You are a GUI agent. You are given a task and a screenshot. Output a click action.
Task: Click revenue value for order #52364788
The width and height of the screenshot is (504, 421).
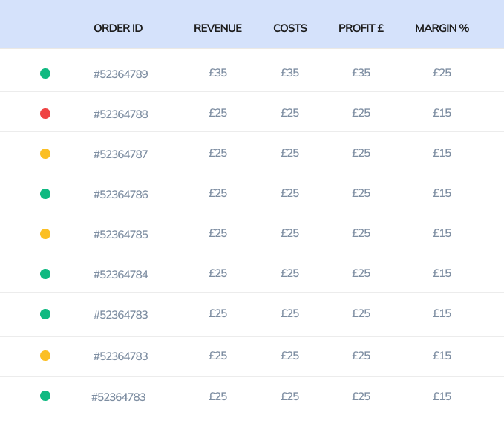tap(218, 113)
